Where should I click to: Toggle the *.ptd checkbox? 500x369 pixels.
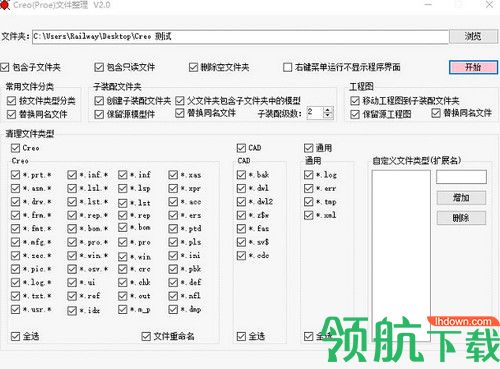pos(173,228)
